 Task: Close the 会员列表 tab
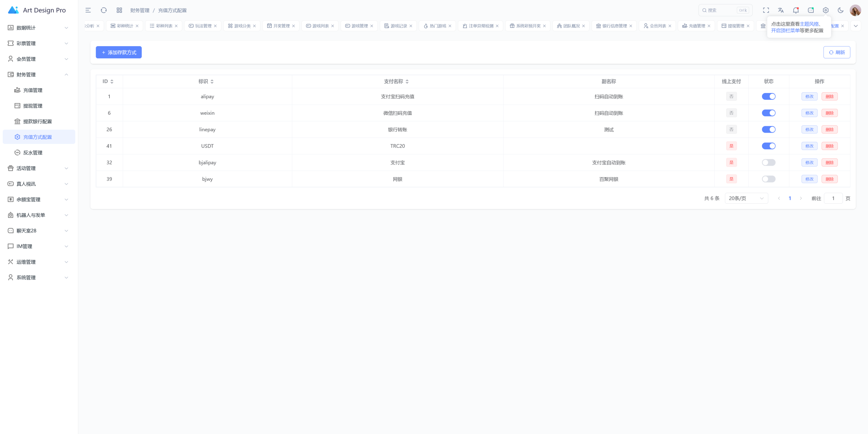[x=670, y=26]
